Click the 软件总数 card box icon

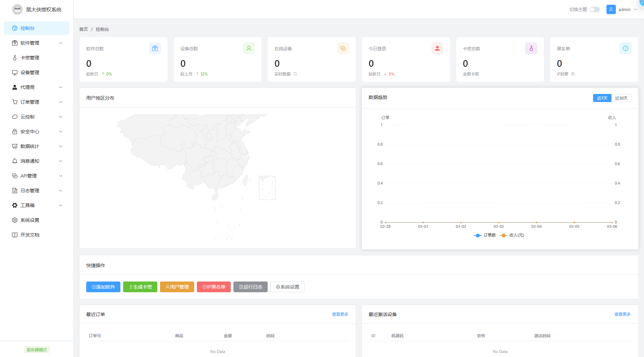[x=155, y=48]
